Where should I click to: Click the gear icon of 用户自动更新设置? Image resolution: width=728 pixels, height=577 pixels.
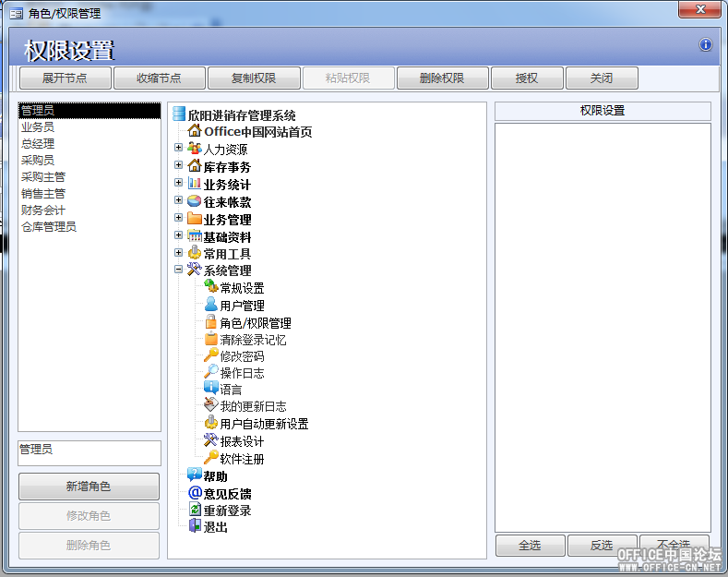210,422
